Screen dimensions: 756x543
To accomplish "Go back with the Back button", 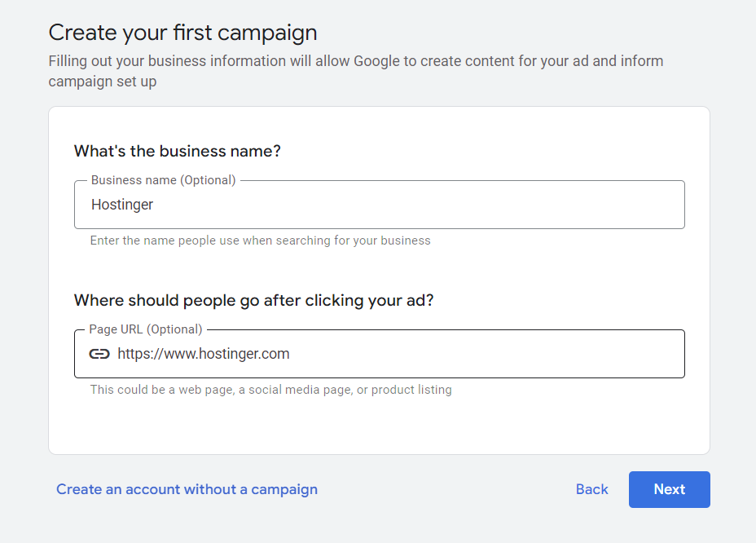I will pyautogui.click(x=591, y=489).
